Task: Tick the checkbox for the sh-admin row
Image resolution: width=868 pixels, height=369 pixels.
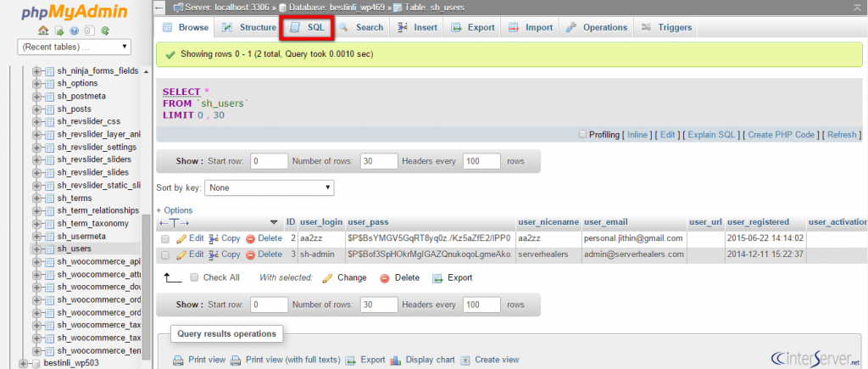Action: coord(165,254)
